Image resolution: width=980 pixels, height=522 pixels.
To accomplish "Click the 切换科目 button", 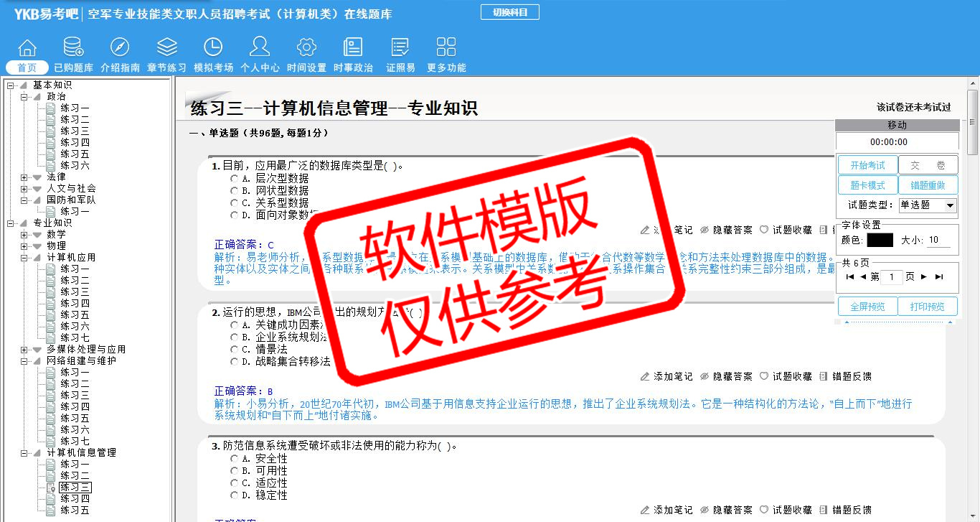I will pos(509,12).
